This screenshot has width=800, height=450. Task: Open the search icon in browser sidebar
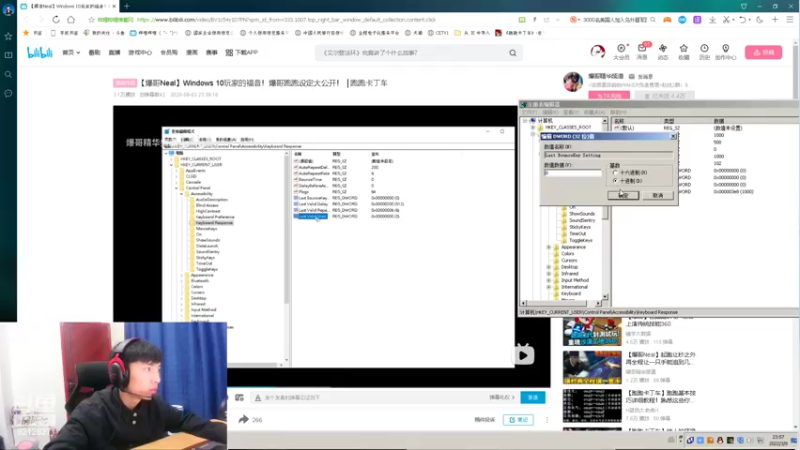pos(8,74)
